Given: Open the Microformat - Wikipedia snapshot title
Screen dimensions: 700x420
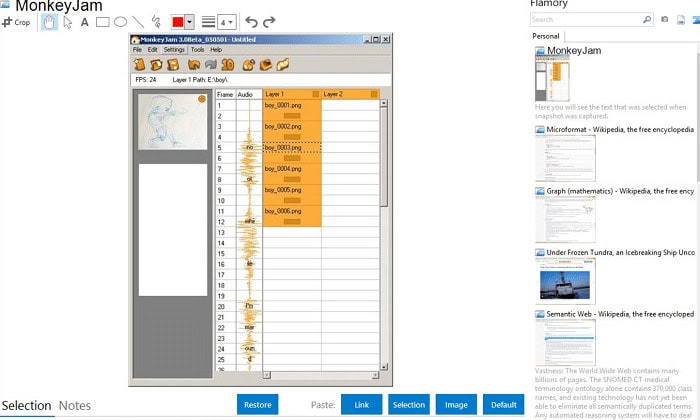Looking at the screenshot, I should [621, 129].
